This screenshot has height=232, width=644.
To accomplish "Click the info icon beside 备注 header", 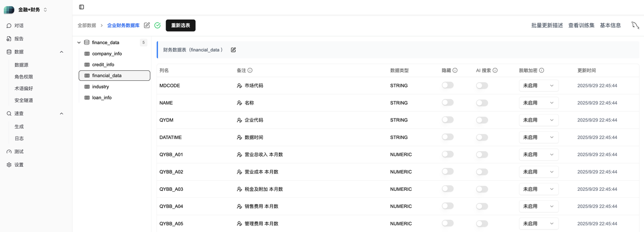I will tap(250, 70).
